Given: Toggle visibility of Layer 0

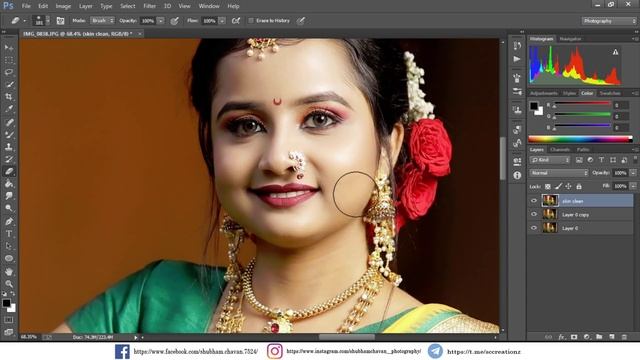Looking at the screenshot, I should coord(534,228).
